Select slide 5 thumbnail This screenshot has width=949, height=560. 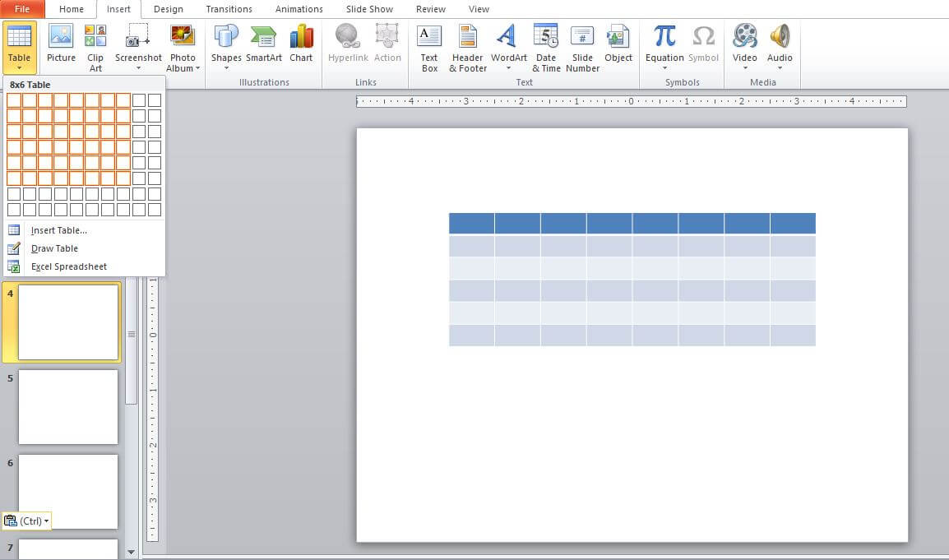click(x=68, y=406)
